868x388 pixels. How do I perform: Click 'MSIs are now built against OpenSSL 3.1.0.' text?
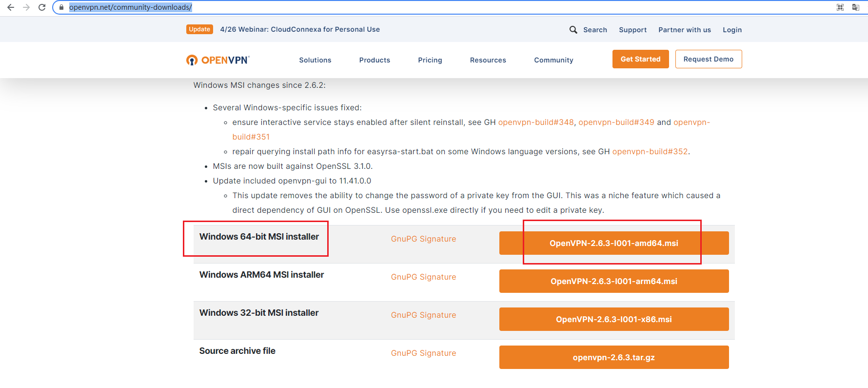pos(293,166)
